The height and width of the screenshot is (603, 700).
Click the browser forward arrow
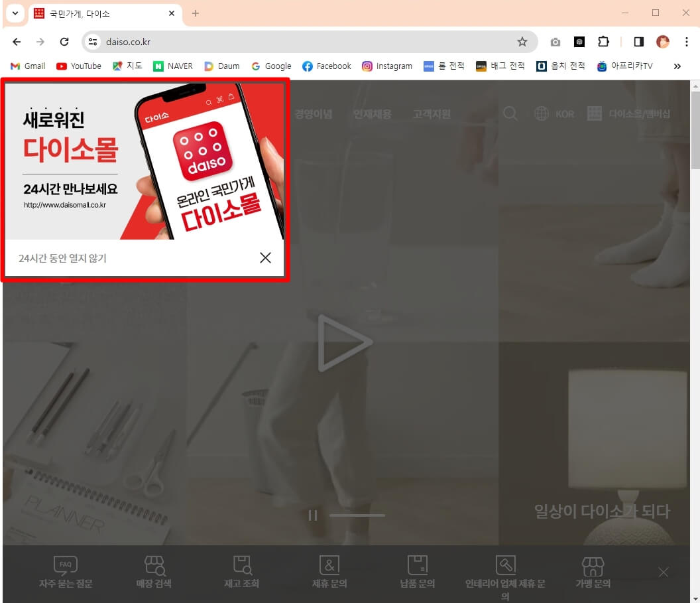coord(40,42)
